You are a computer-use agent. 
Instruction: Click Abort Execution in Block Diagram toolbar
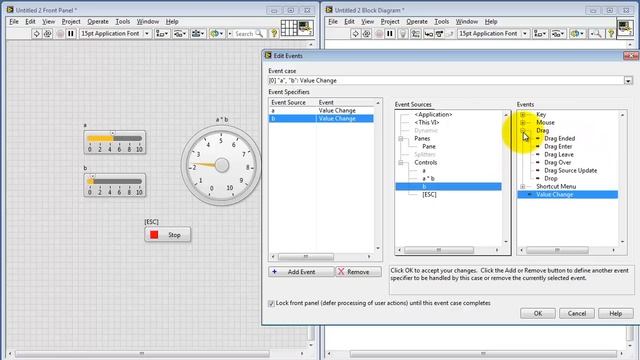pyautogui.click(x=379, y=33)
